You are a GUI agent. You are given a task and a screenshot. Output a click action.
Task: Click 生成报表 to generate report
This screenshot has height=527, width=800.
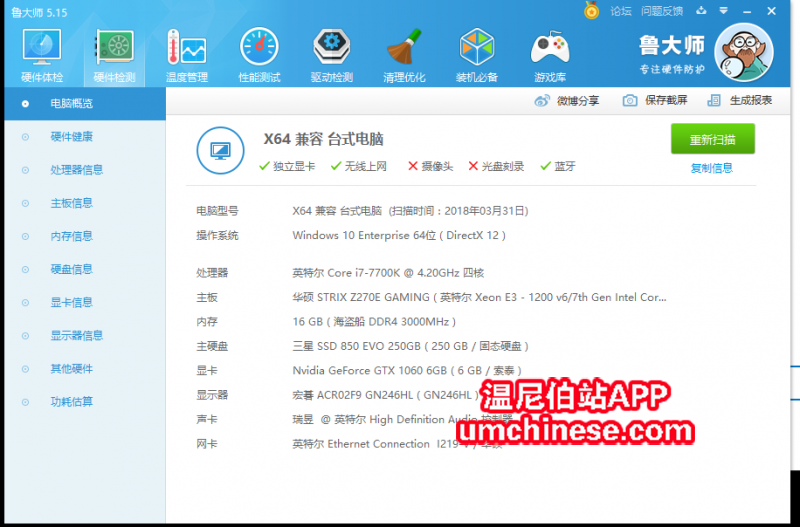click(x=740, y=100)
